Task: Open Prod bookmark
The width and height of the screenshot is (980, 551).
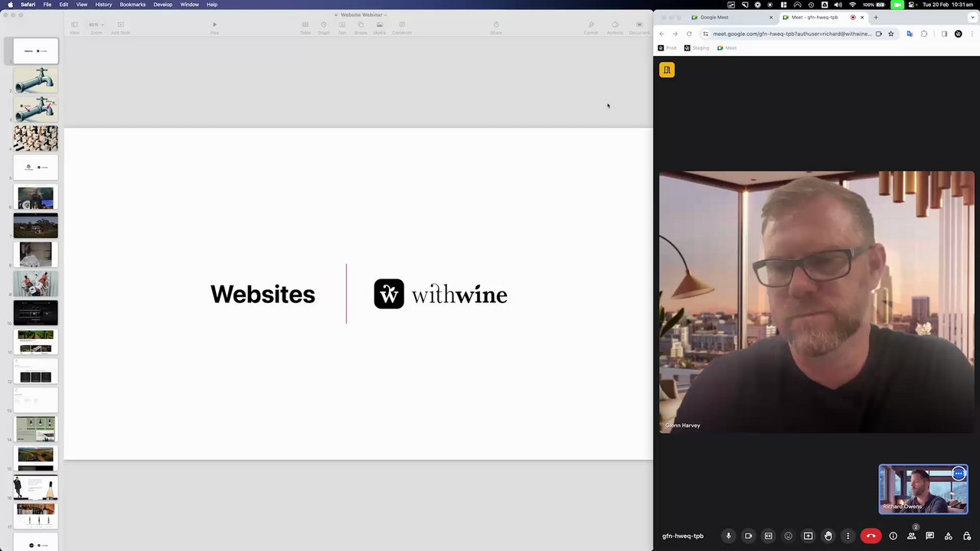Action: [x=667, y=47]
